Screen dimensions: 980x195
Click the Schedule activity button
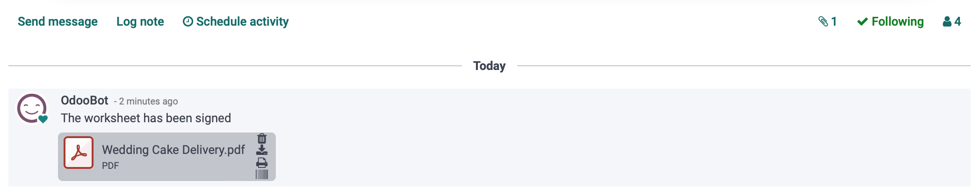coord(236,21)
